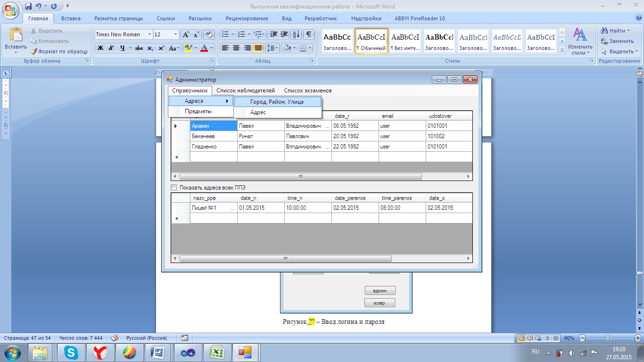Click the 'Заменить' (Replace) button
The height and width of the screenshot is (362, 644).
point(617,41)
